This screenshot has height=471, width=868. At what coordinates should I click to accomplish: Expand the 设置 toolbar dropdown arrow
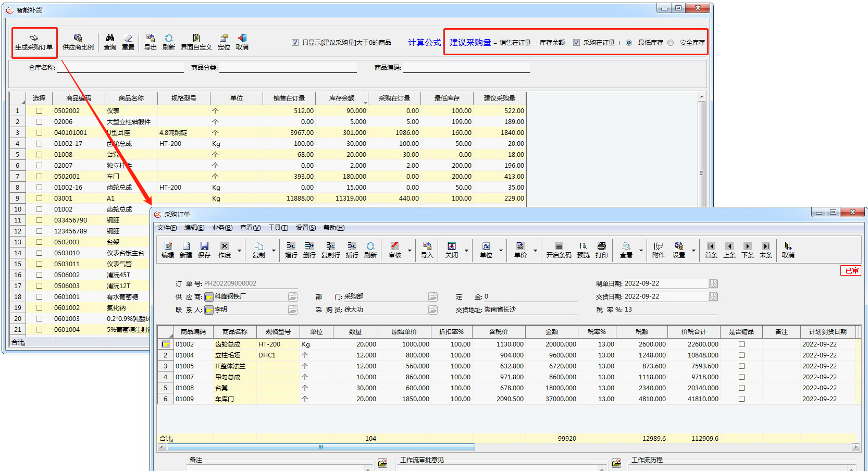point(693,251)
